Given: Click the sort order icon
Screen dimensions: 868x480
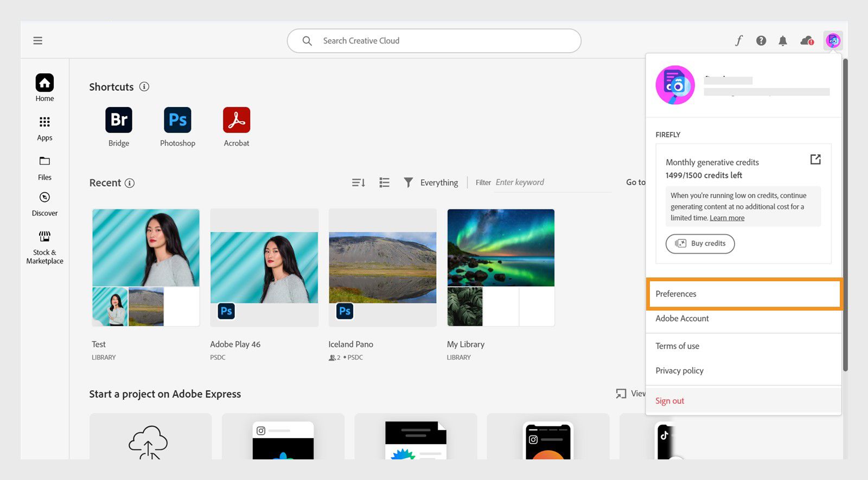Looking at the screenshot, I should click(x=359, y=182).
